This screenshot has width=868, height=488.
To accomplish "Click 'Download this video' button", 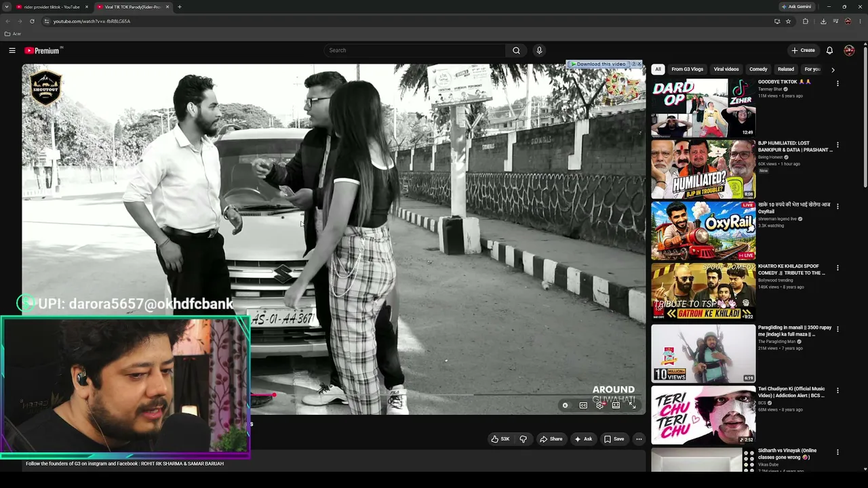I will tap(598, 64).
